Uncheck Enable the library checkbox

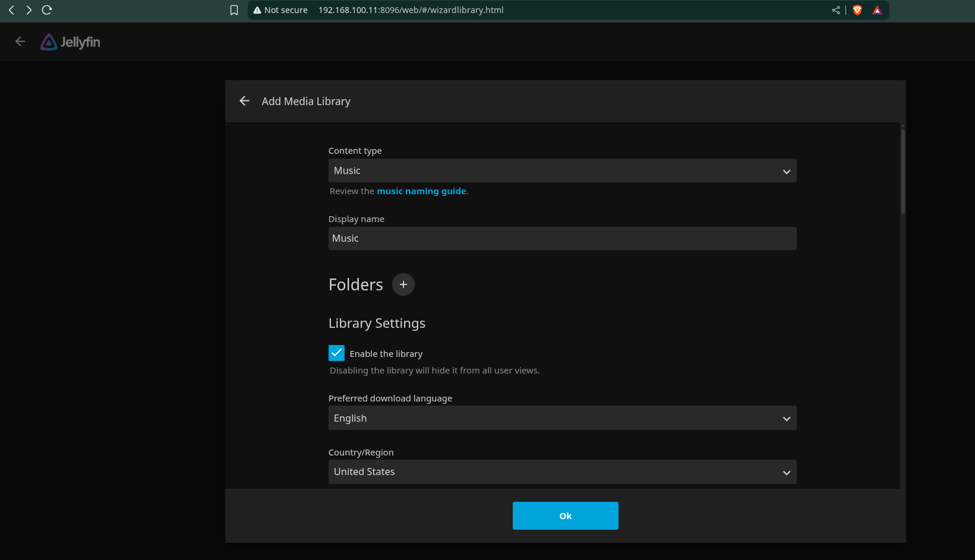(x=336, y=353)
